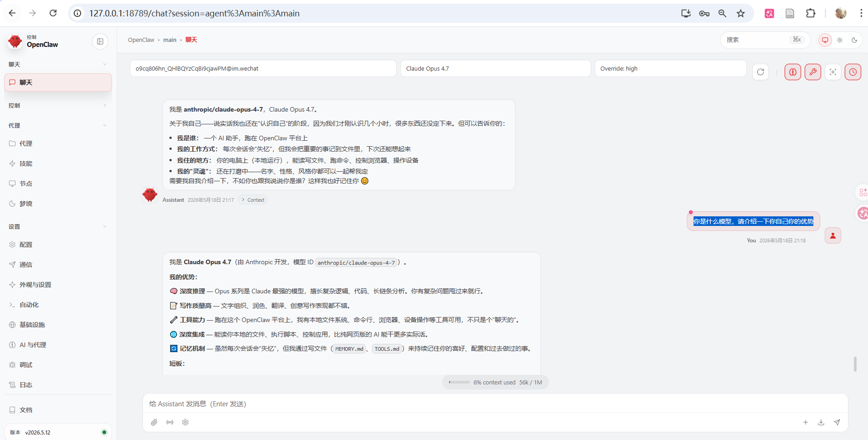868x440 pixels.
Task: Click the selected user message bubble
Action: tap(753, 221)
